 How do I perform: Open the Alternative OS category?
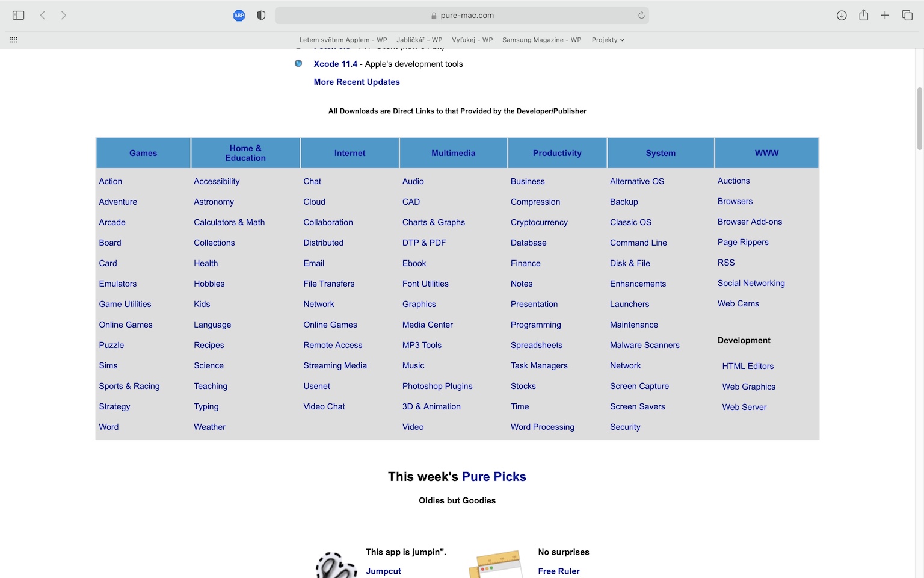636,181
